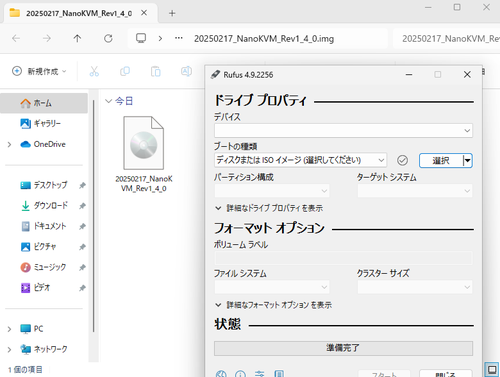The width and height of the screenshot is (500, 377).
Task: Click the Cut scissors icon in Explorer
Action: (94, 71)
